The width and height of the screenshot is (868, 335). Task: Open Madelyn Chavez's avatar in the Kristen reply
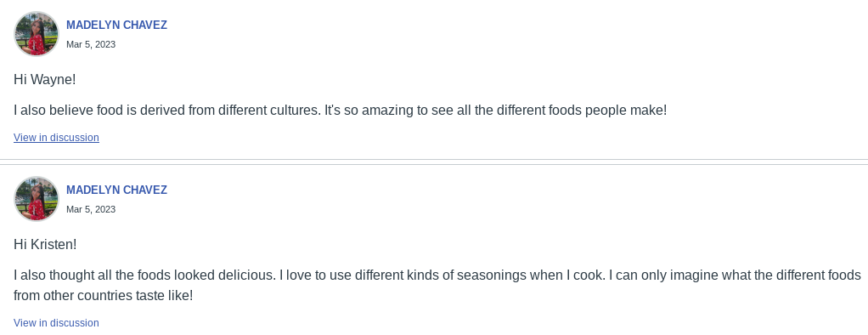coord(36,199)
